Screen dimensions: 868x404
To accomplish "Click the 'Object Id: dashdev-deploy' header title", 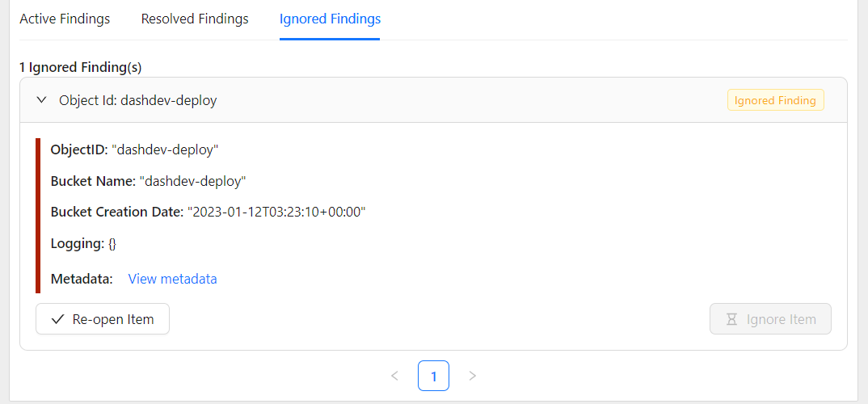I will (137, 100).
